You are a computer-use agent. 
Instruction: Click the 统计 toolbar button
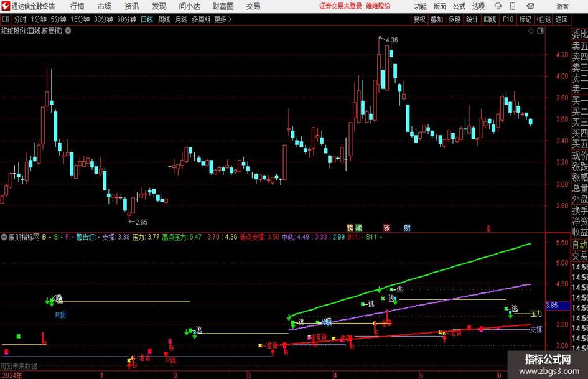(x=472, y=19)
